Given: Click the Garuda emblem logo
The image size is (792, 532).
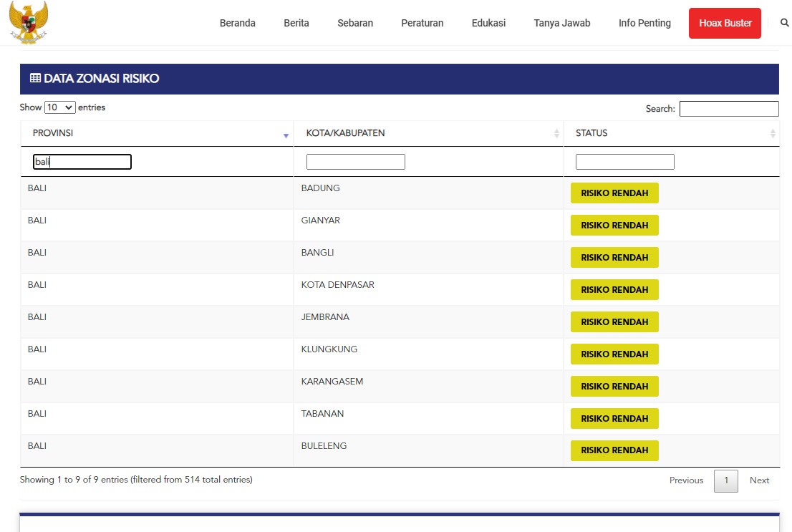Looking at the screenshot, I should tap(29, 21).
